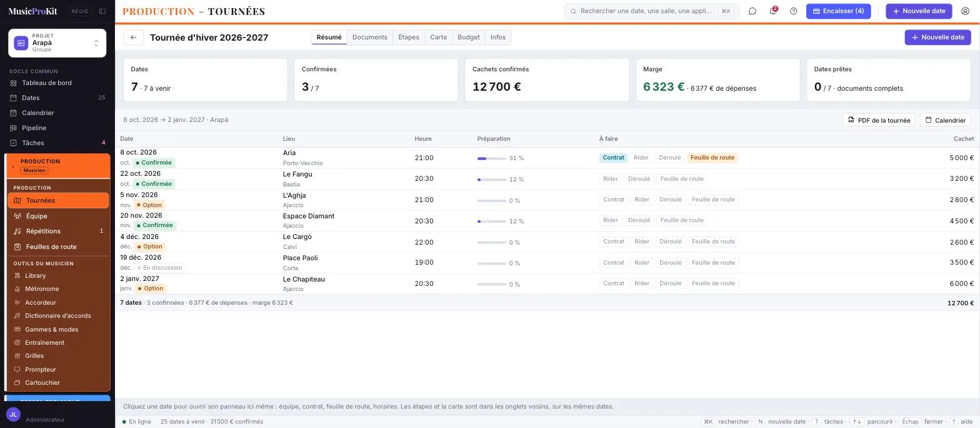Open Gammes & modes
This screenshot has width=980, height=428.
(58, 329)
